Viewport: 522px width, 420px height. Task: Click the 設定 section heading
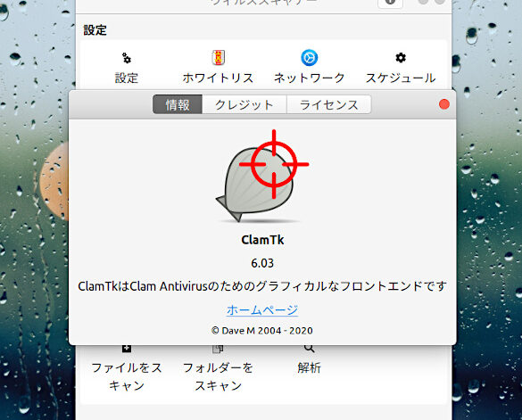(95, 30)
